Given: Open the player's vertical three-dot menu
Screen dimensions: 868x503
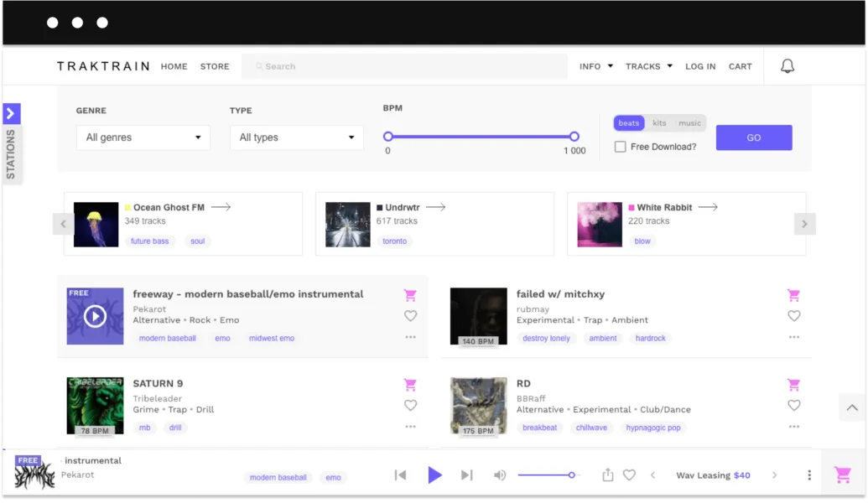Looking at the screenshot, I should point(808,475).
